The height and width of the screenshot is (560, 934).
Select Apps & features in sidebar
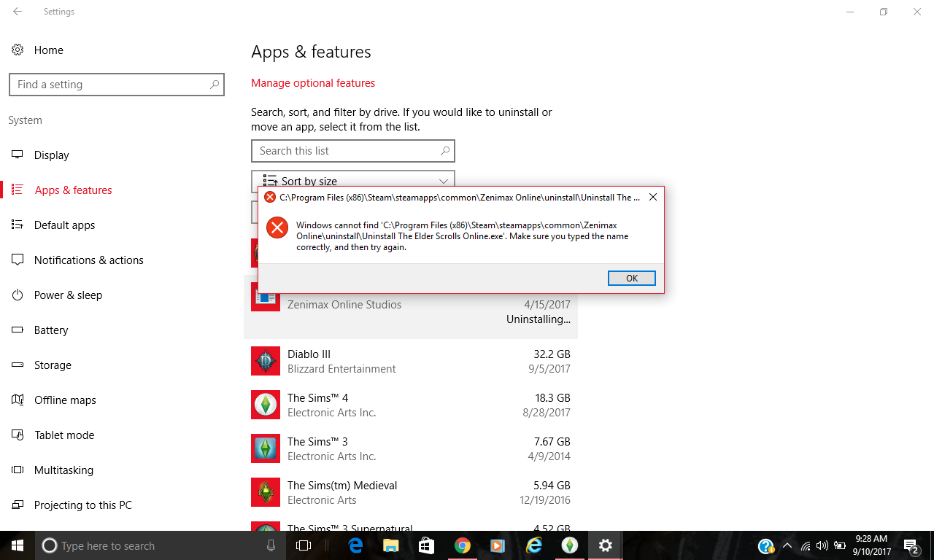73,190
